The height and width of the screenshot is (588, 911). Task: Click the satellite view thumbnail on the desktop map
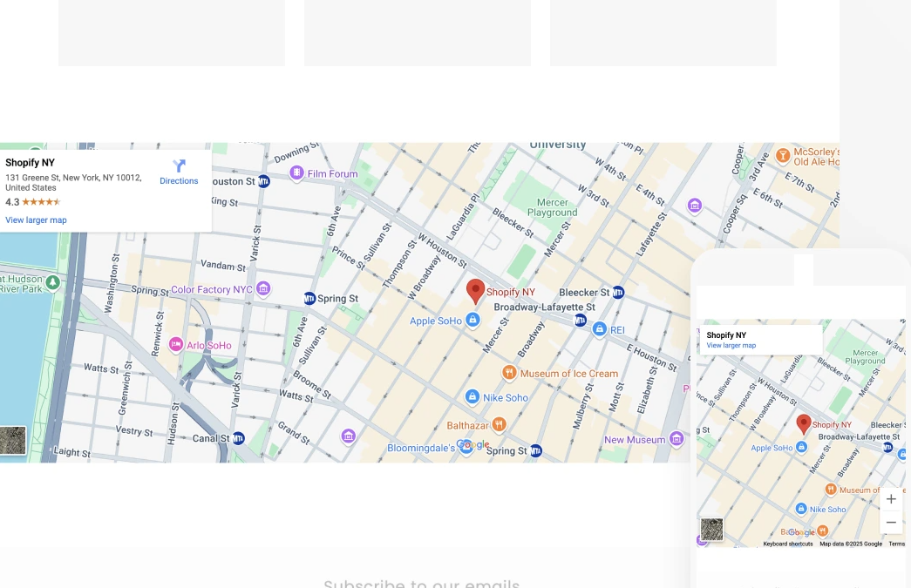(x=13, y=440)
